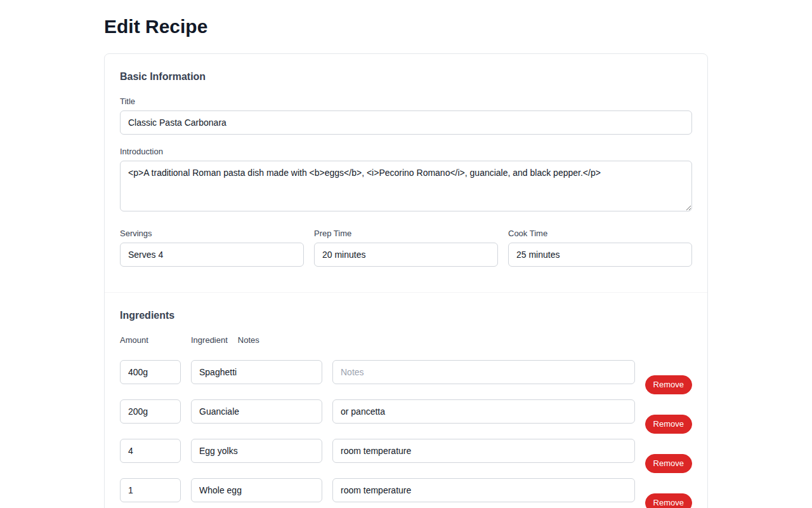Click the Cook Time field showing '25 minutes'
The image size is (812, 508).
pyautogui.click(x=599, y=254)
